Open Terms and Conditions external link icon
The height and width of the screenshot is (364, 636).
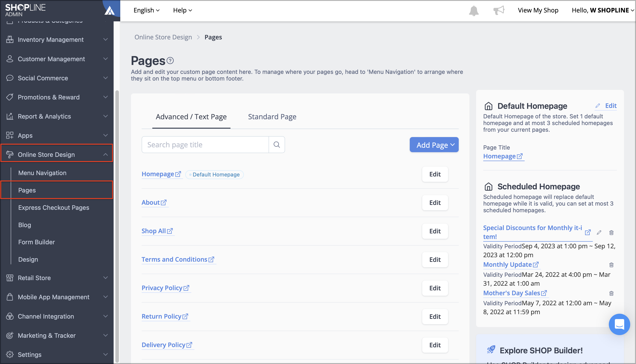pyautogui.click(x=211, y=259)
